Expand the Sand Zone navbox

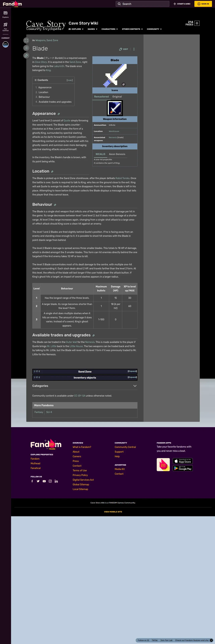coord(132,371)
